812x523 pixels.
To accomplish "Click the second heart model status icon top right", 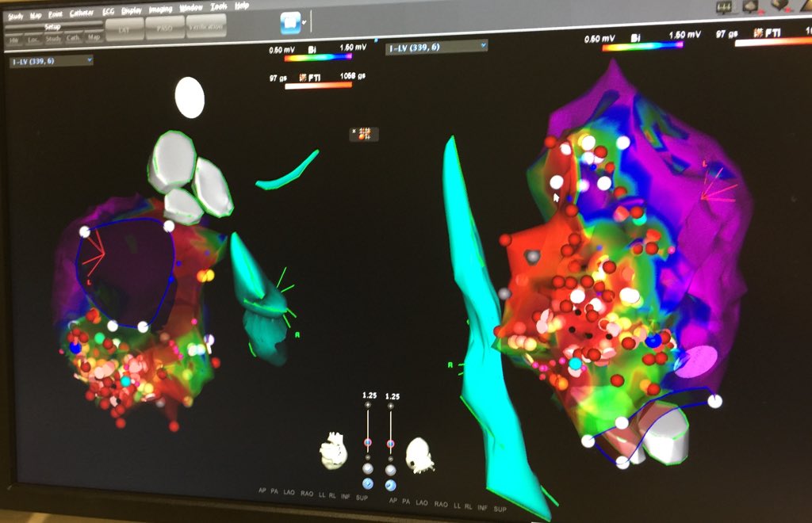I will 780,6.
